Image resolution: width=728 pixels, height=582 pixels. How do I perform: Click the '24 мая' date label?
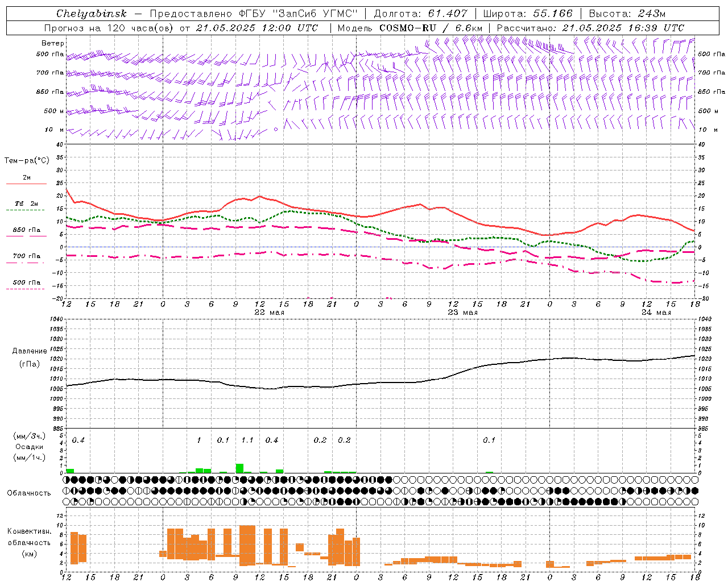(x=656, y=313)
